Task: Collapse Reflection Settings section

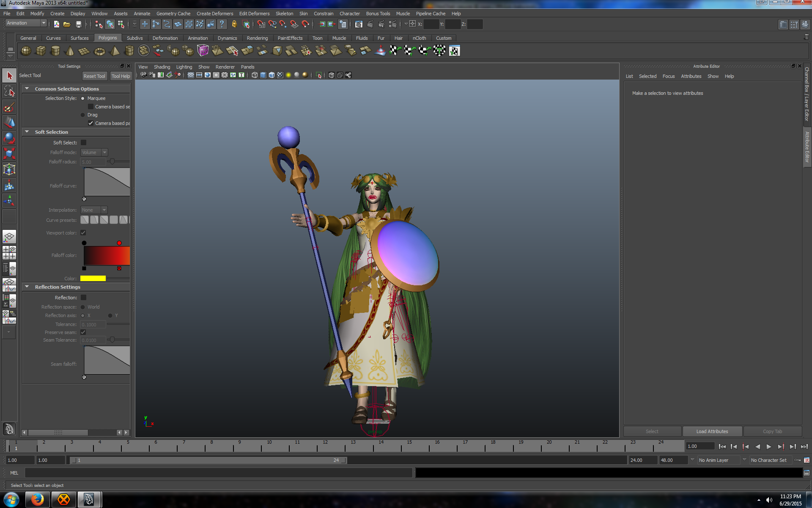Action: tap(27, 287)
